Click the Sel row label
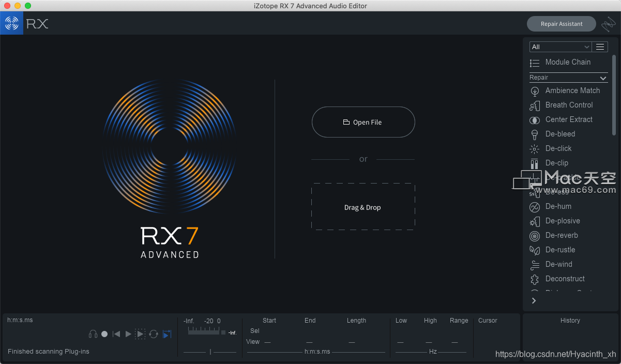The image size is (621, 364). (255, 331)
